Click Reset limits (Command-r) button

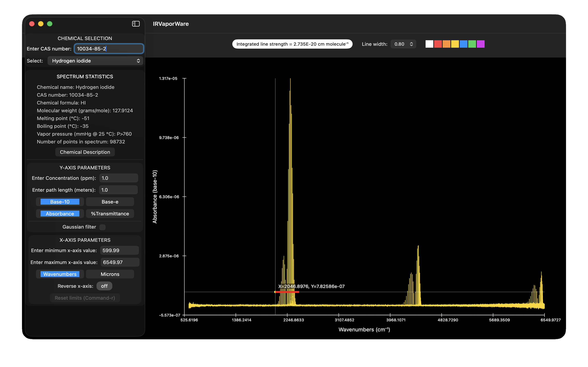tap(85, 298)
